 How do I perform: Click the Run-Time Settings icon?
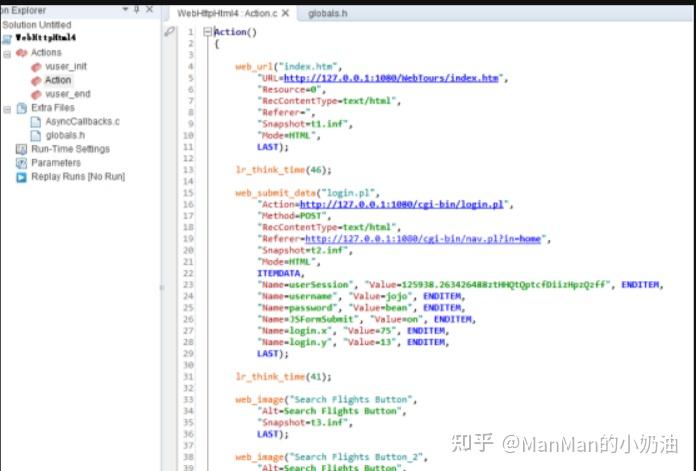click(21, 149)
